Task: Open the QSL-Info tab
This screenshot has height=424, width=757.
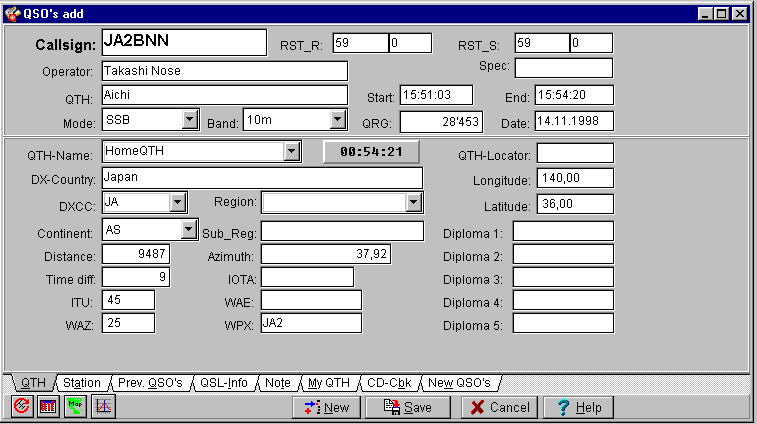Action: point(223,383)
